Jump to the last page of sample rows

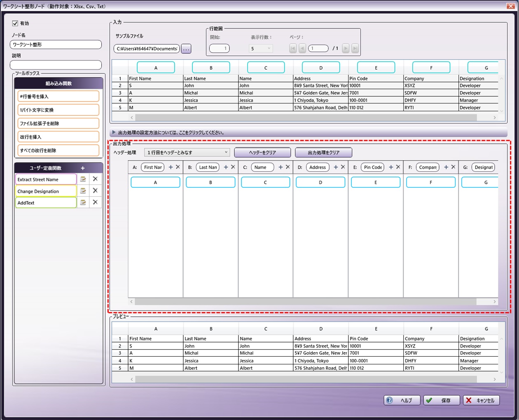355,48
